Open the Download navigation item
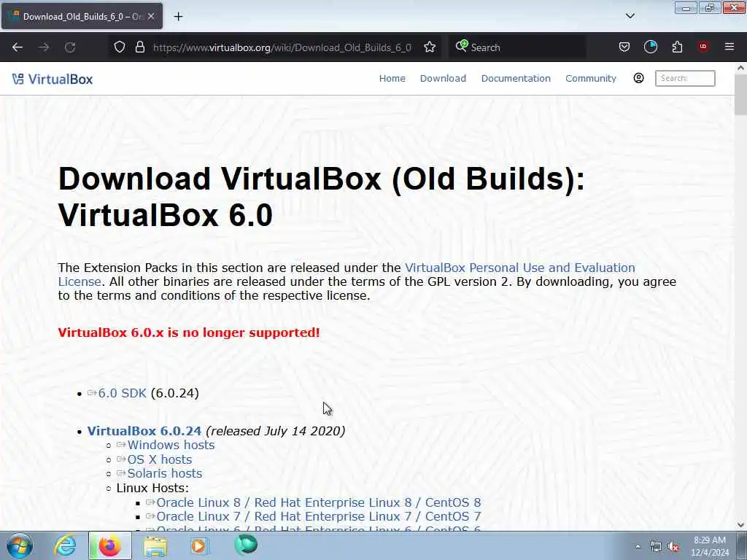Viewport: 747px width, 560px height. [x=443, y=78]
